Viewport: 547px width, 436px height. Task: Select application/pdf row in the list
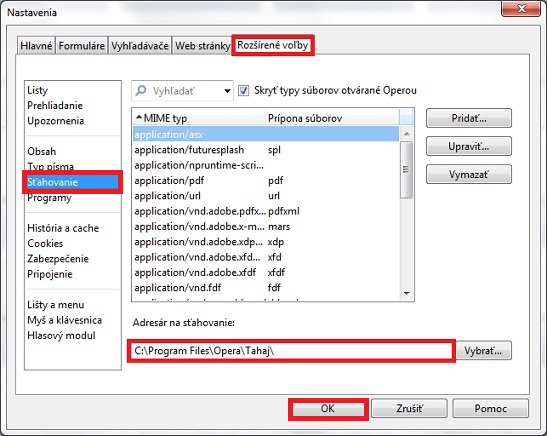pyautogui.click(x=266, y=180)
